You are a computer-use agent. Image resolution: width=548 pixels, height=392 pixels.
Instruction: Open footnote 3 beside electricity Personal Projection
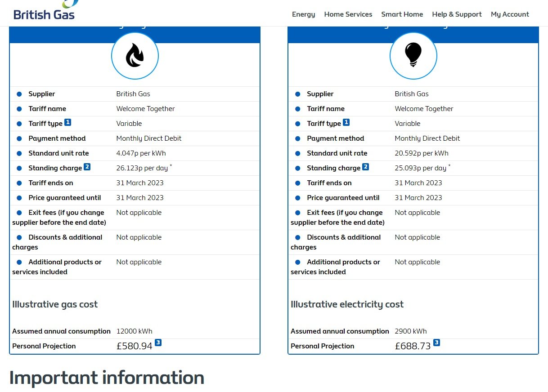click(436, 343)
